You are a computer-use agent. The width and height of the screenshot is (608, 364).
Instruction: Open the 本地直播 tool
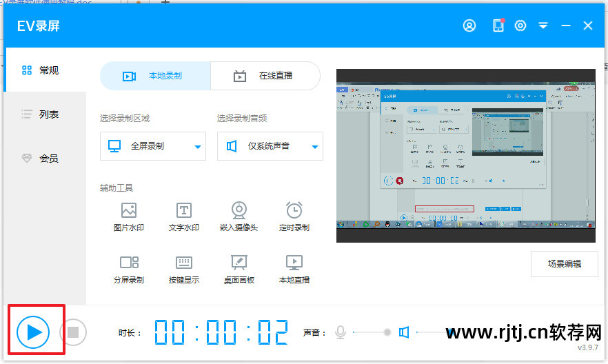(x=294, y=270)
